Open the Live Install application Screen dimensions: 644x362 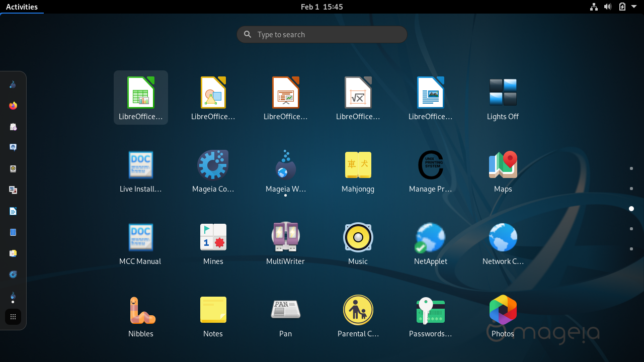point(141,170)
